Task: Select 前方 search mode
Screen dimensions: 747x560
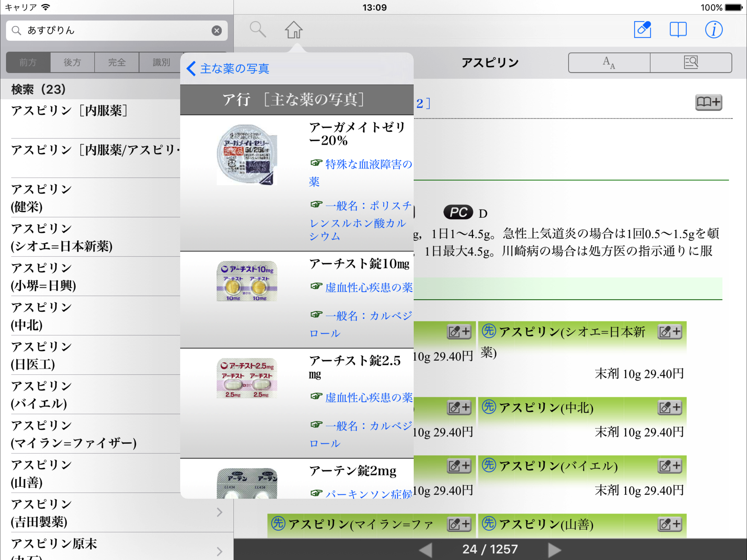Action: coord(28,63)
